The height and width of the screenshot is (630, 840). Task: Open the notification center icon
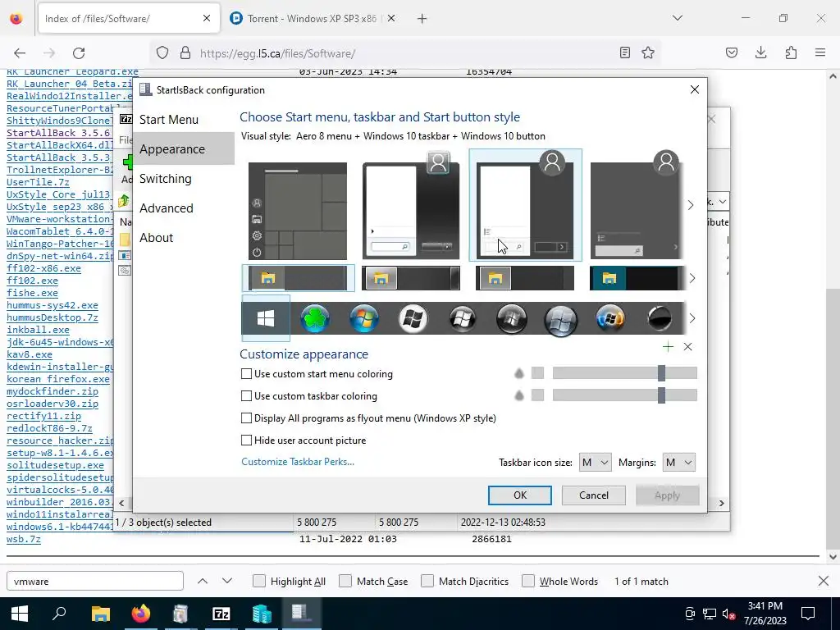(807, 614)
